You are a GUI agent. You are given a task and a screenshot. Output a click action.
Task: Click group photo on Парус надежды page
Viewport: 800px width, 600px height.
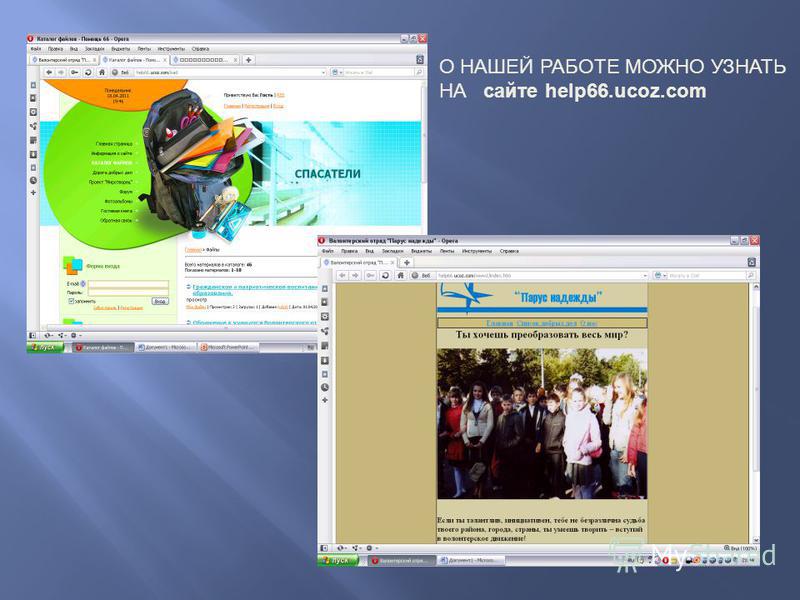tap(542, 423)
